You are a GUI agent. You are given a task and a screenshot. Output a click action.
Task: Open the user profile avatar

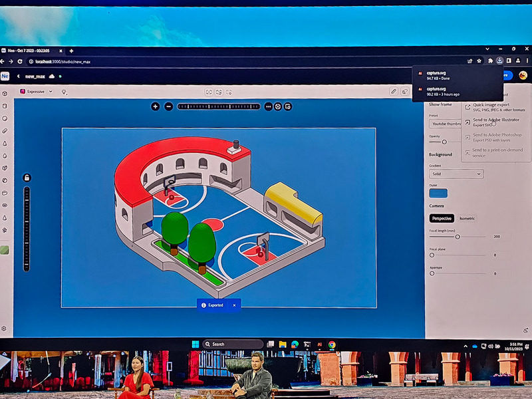coord(523,75)
